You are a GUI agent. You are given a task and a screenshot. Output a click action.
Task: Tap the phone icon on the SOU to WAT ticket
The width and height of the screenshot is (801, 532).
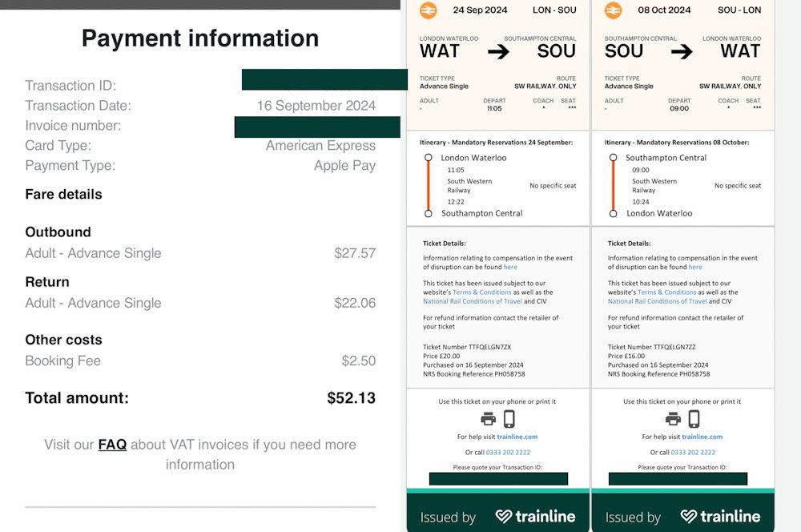pyautogui.click(x=694, y=419)
